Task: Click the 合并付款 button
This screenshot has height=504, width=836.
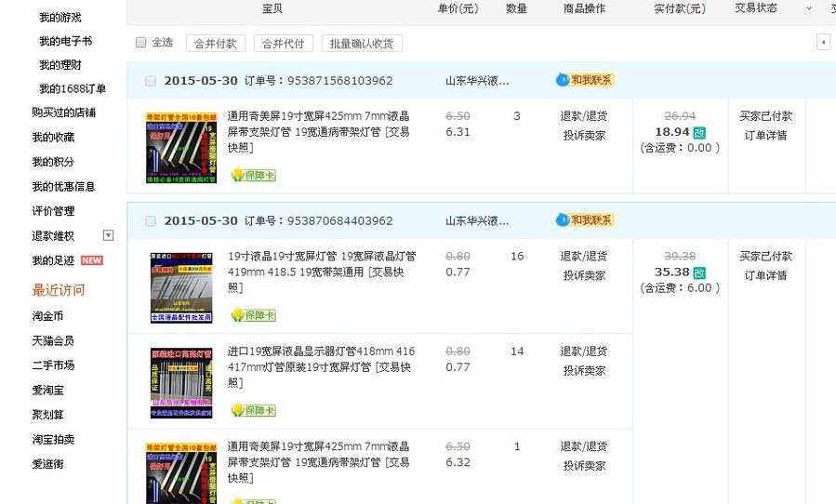Action: coord(216,43)
